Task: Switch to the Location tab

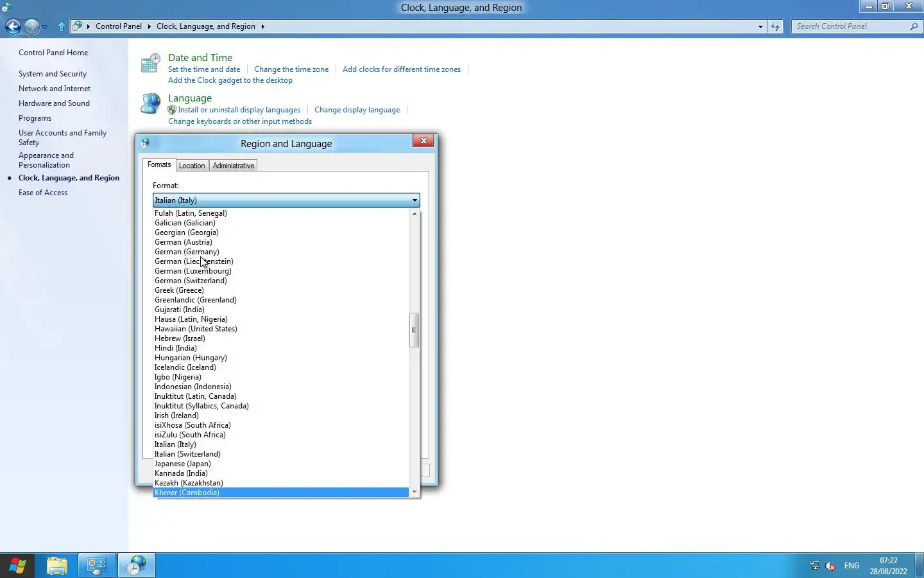Action: pos(192,166)
